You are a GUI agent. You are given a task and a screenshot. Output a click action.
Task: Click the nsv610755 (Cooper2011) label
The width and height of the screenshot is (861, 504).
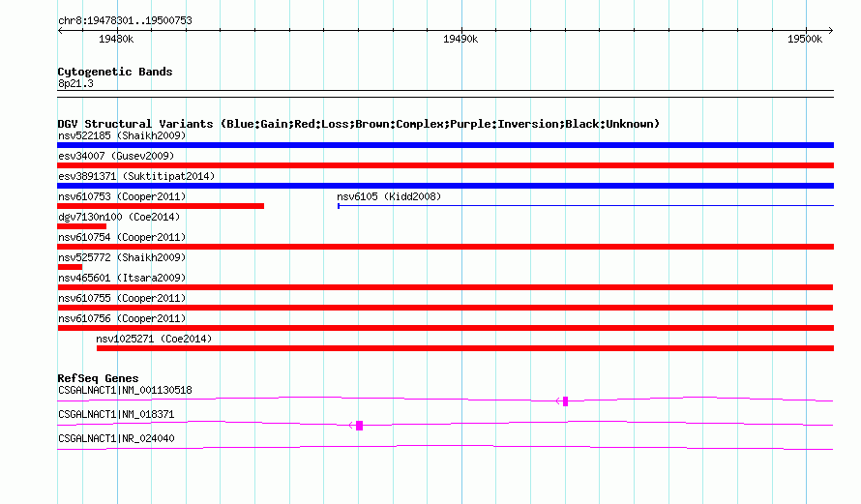(122, 298)
